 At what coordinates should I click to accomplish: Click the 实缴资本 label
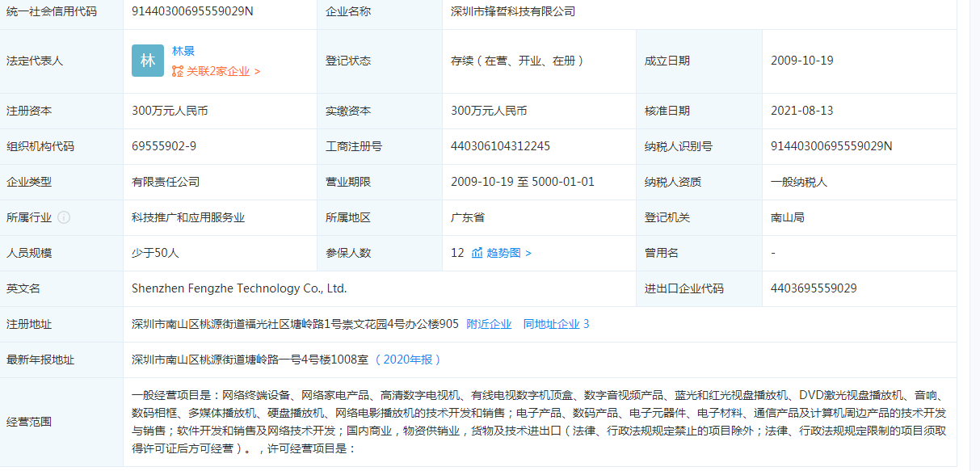[348, 111]
